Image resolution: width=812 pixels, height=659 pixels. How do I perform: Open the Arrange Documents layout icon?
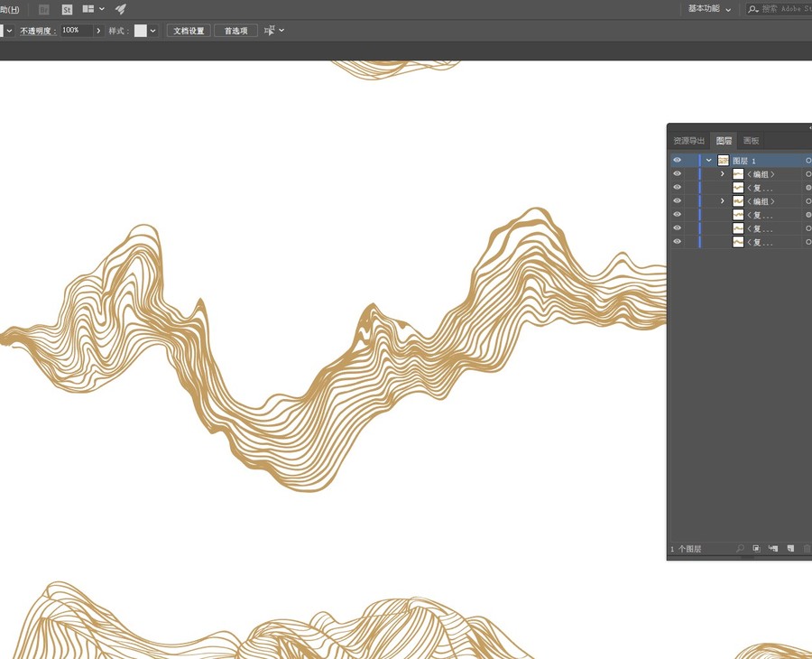click(88, 9)
